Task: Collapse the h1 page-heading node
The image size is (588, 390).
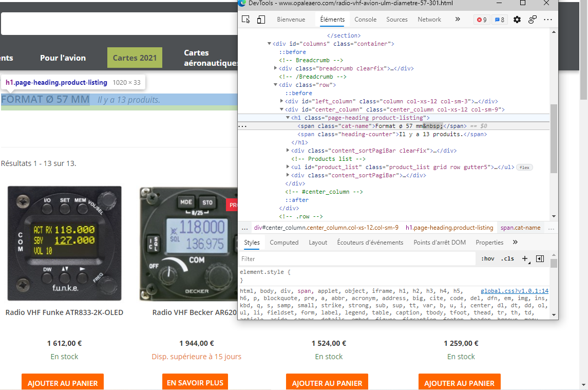Action: 288,118
